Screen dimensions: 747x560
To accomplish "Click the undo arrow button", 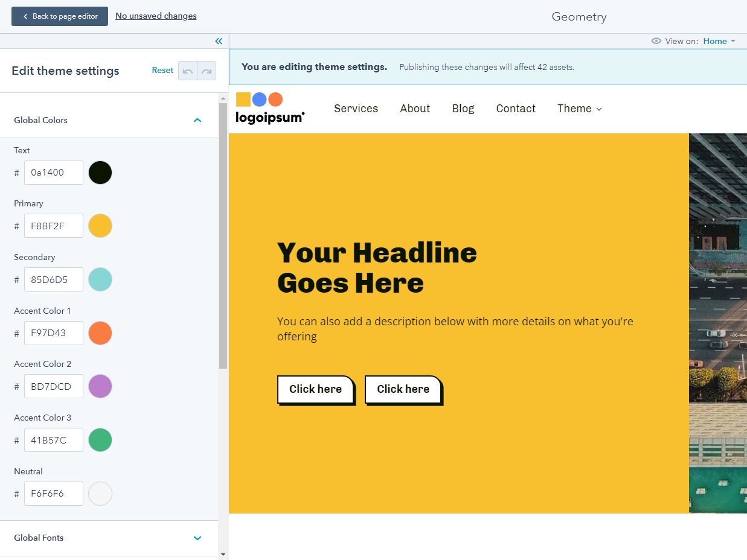I will 188,71.
